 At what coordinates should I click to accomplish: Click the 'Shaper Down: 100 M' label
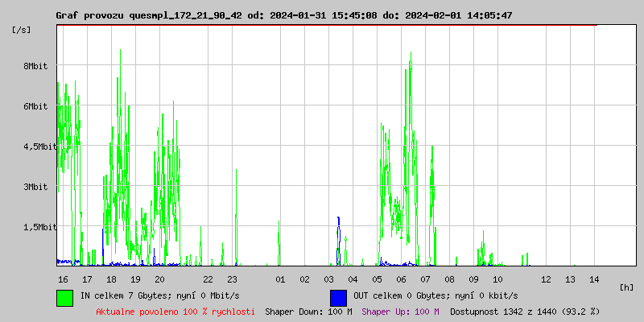coord(308,311)
